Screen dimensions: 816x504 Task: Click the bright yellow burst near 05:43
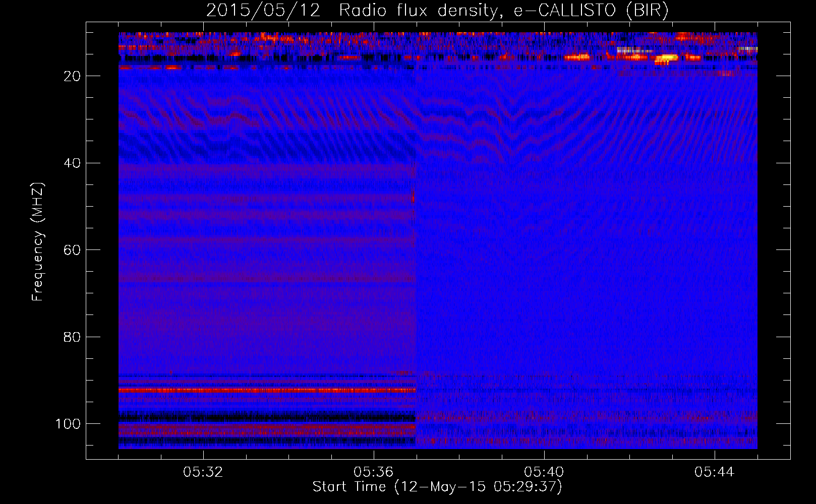click(666, 59)
